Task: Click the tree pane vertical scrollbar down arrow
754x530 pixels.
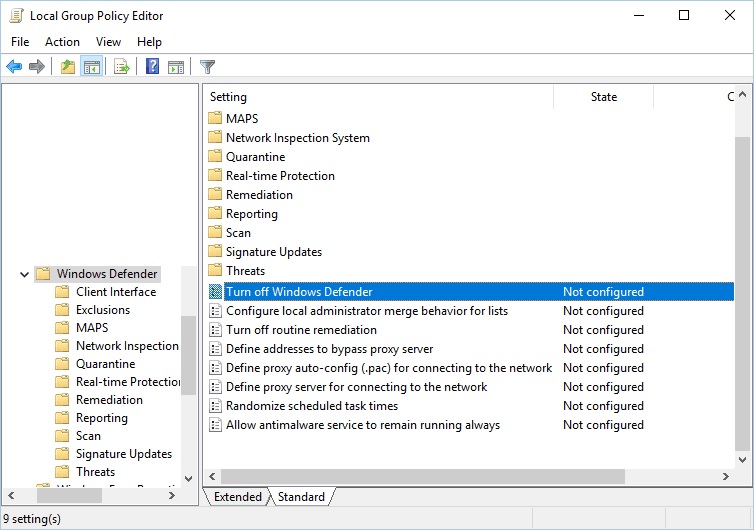Action: (x=188, y=479)
